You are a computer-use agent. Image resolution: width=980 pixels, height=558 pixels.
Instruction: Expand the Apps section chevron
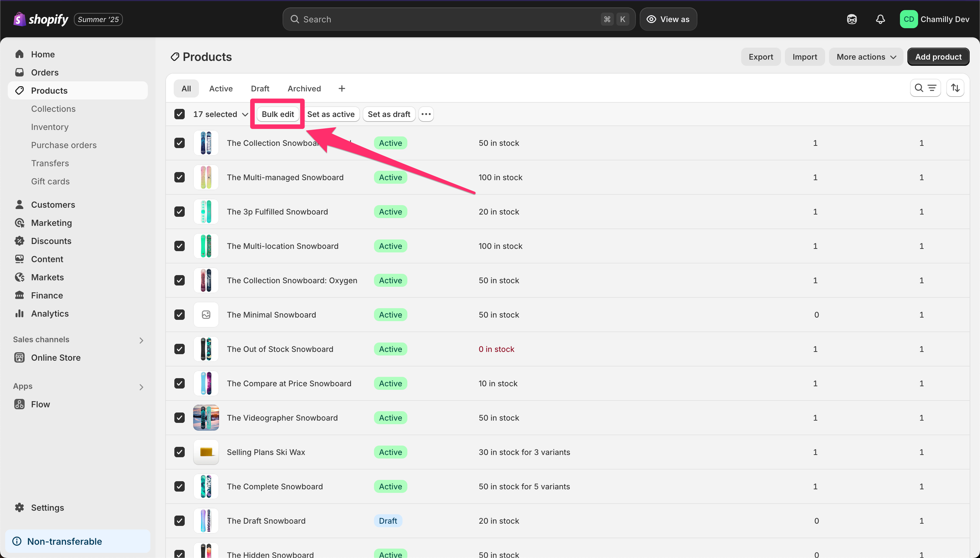point(141,387)
